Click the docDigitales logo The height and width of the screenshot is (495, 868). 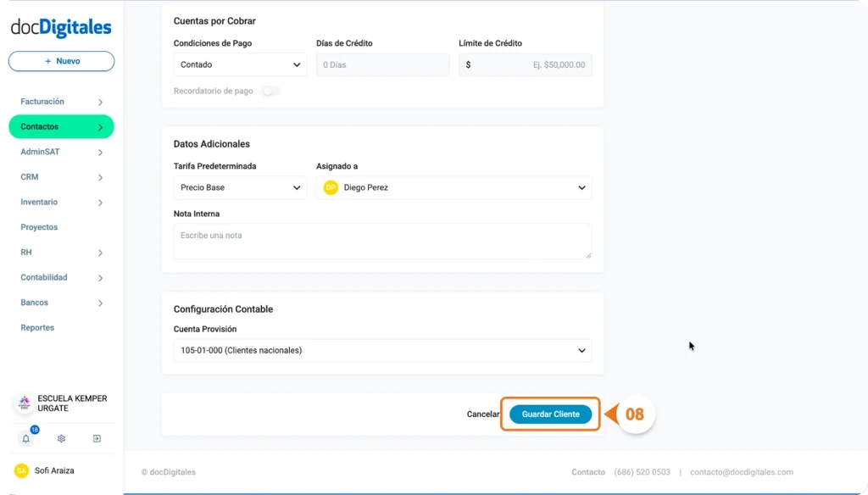(60, 25)
